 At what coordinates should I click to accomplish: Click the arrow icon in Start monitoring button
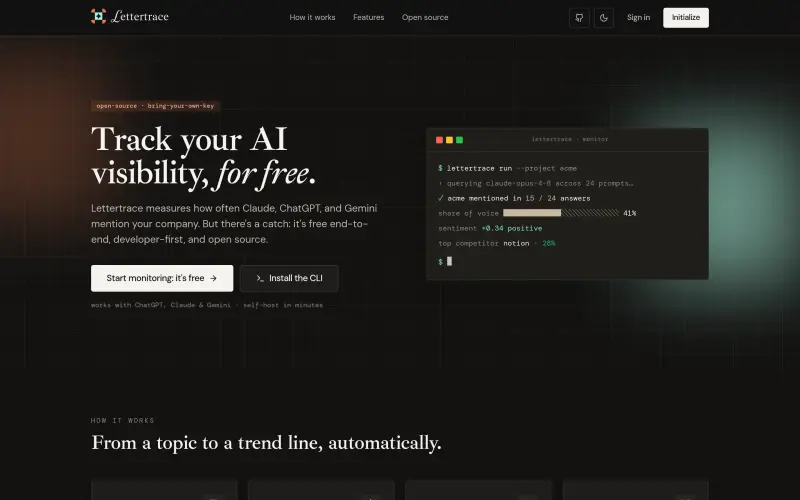(213, 278)
